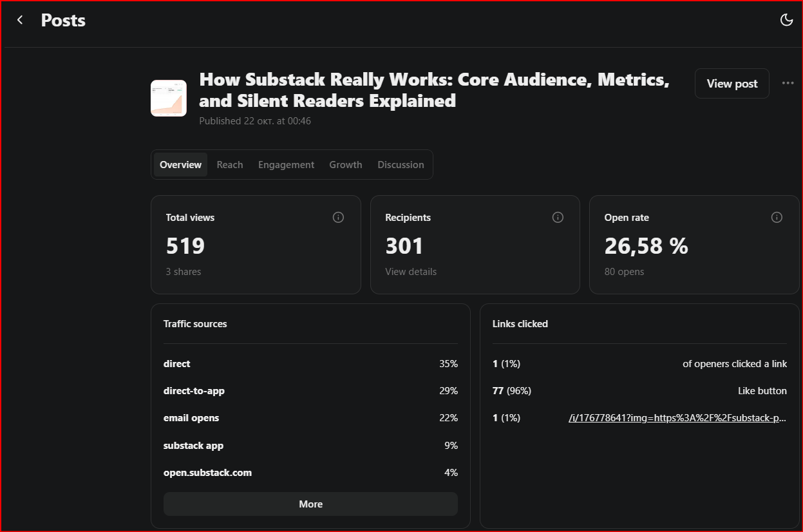Click the Like button row label
This screenshot has width=803, height=532.
click(x=762, y=391)
